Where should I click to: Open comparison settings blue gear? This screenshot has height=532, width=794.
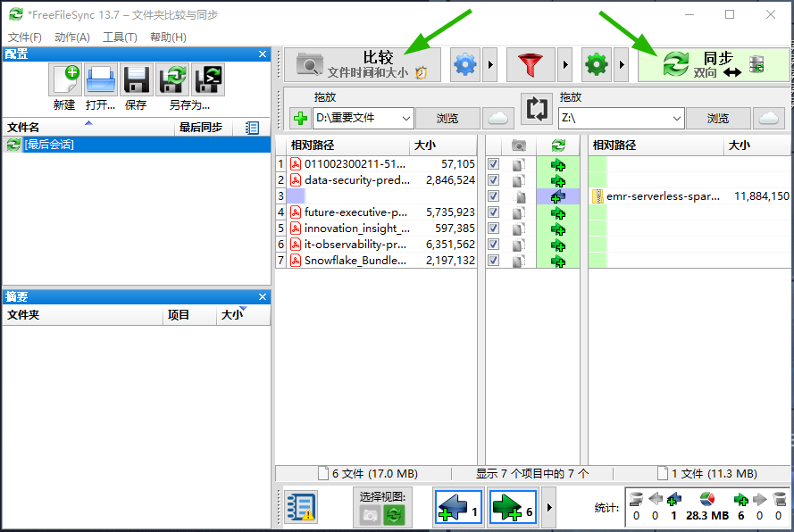click(x=464, y=65)
